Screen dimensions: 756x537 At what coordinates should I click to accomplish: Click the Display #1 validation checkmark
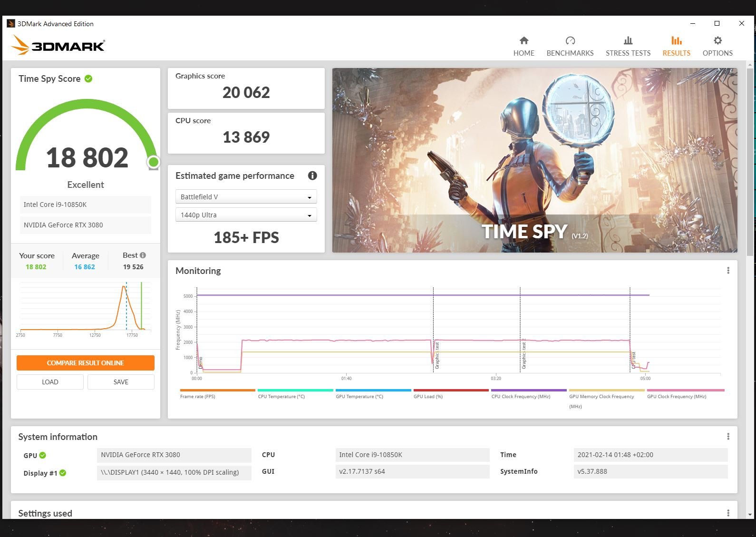coord(63,473)
